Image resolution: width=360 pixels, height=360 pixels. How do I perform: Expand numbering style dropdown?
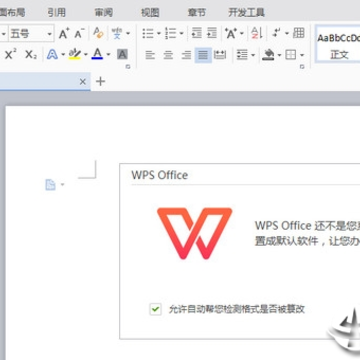click(182, 34)
